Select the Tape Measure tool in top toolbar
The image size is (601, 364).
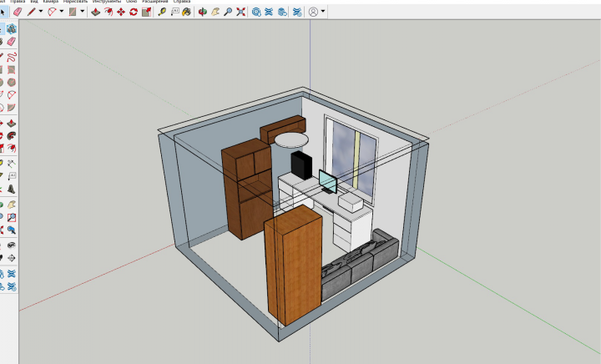click(x=162, y=12)
